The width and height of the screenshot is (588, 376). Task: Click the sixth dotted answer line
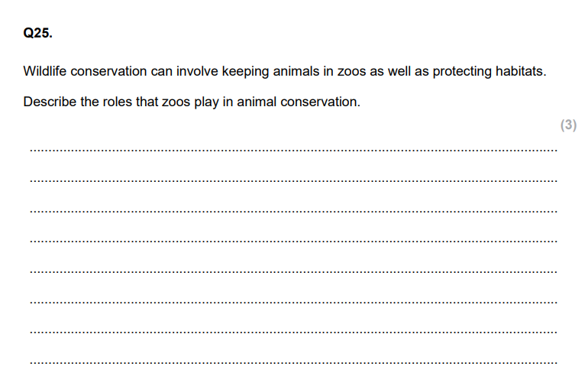(x=294, y=302)
